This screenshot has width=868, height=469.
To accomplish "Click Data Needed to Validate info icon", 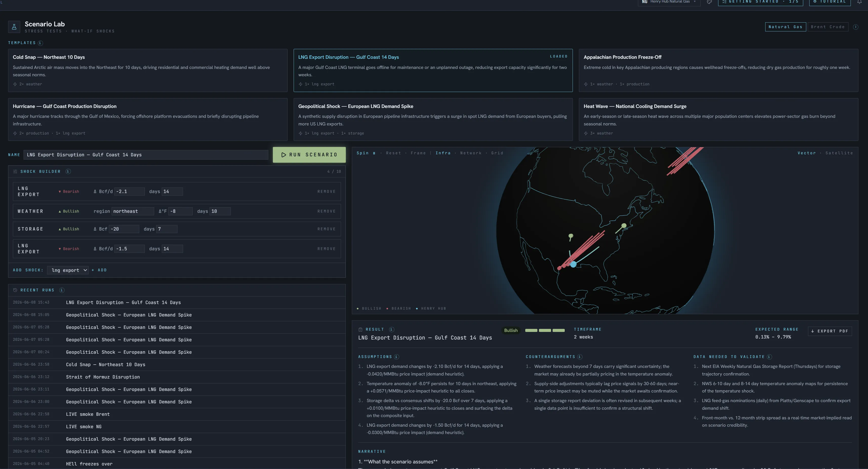I will coord(769,357).
